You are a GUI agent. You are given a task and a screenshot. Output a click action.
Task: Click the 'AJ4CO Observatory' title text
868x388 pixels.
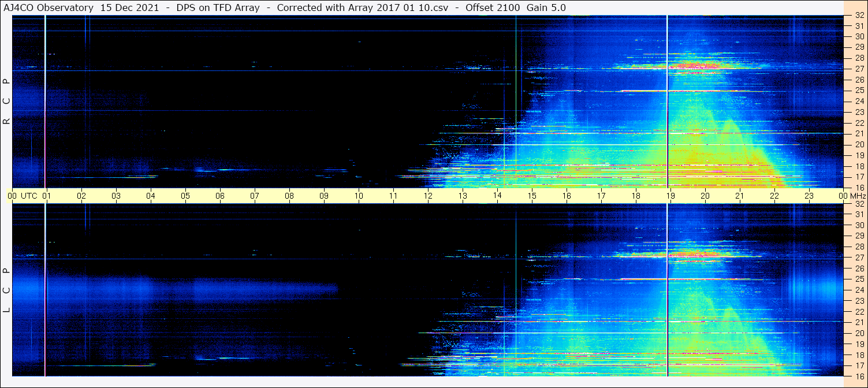point(49,8)
